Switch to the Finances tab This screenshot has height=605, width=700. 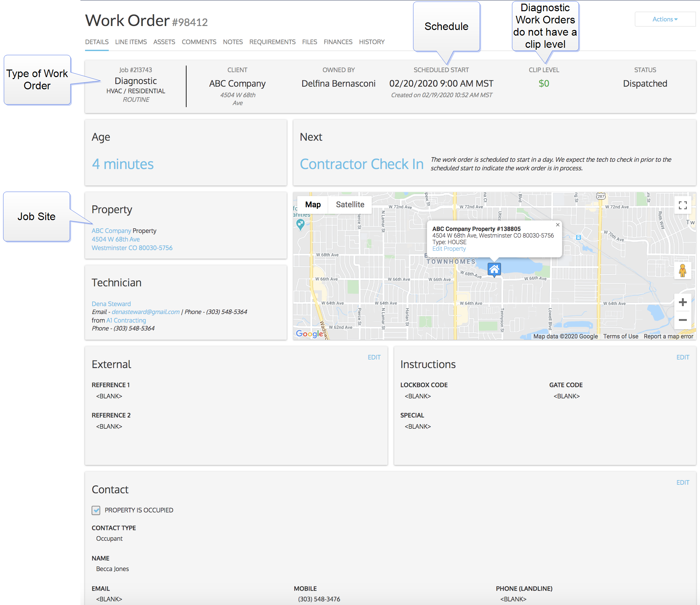(338, 42)
